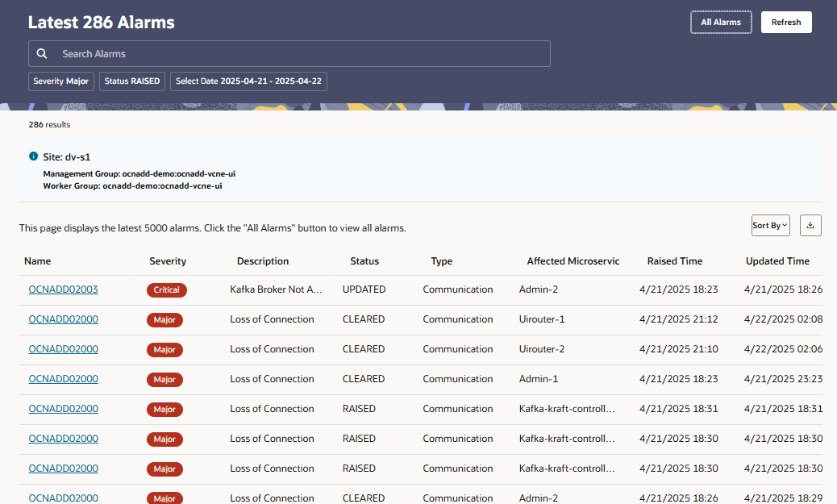The width and height of the screenshot is (837, 504).
Task: Click the search magnifier icon
Action: coord(42,53)
